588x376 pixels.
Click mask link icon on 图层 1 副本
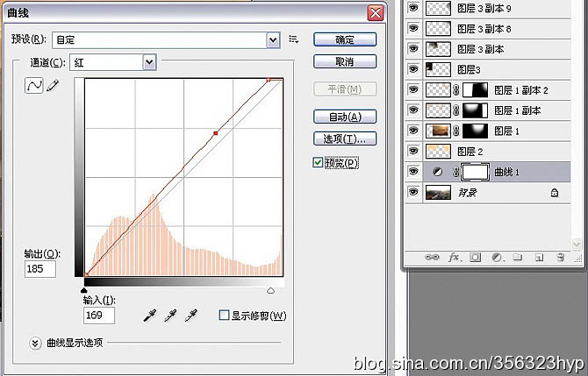(x=456, y=110)
